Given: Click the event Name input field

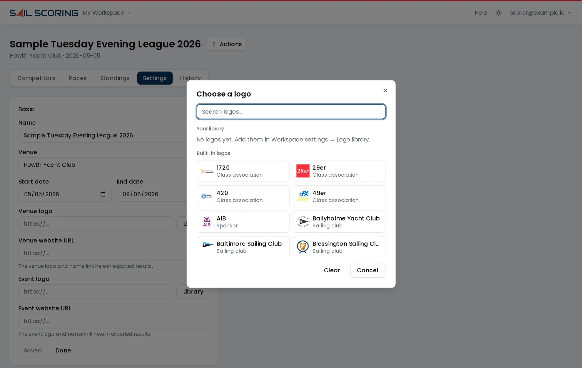Looking at the screenshot, I should pos(102,135).
